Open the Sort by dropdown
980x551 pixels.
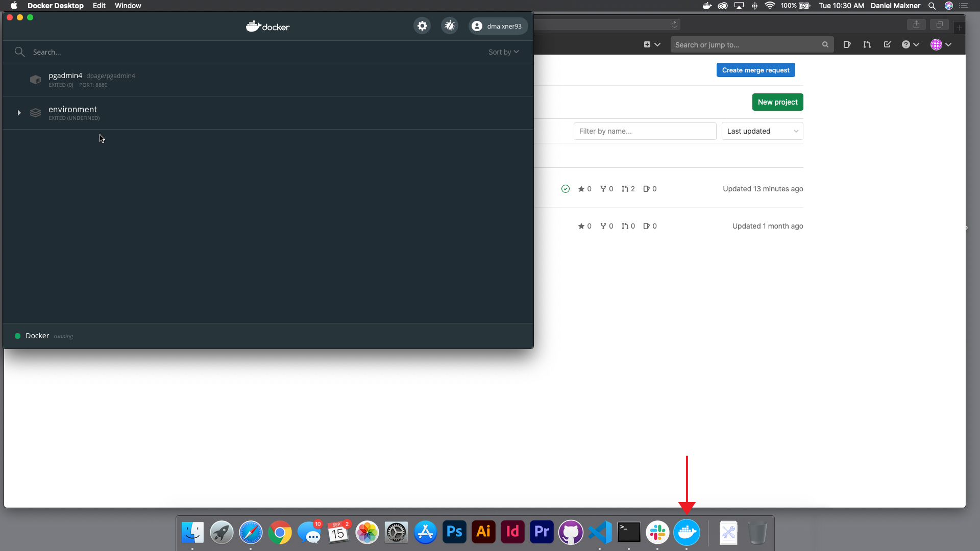click(503, 52)
